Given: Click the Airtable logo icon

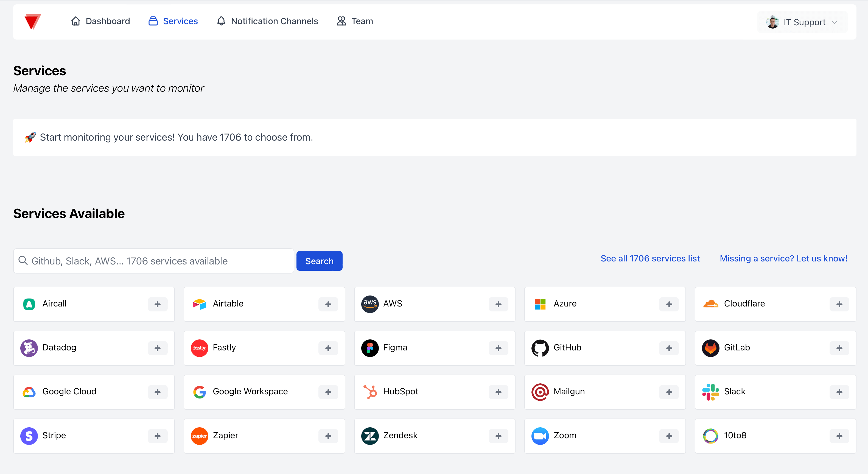Looking at the screenshot, I should click(200, 304).
